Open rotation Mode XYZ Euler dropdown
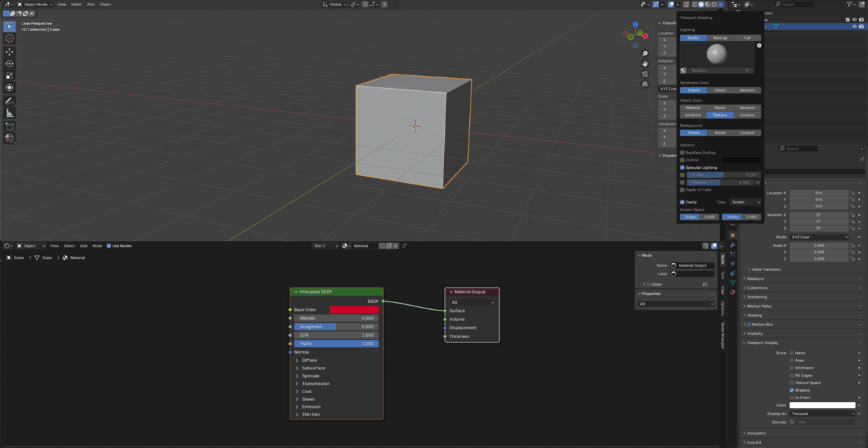Image resolution: width=868 pixels, height=448 pixels. pos(819,237)
